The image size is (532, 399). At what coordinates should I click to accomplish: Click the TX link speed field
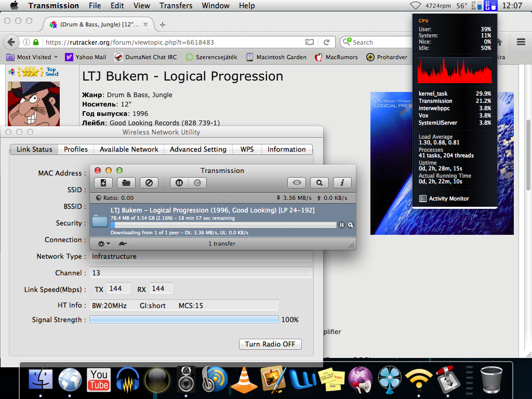(x=118, y=288)
